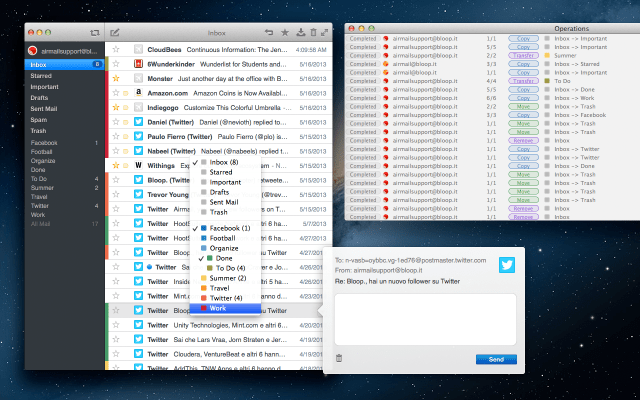Toggle star on Withings message

[x=116, y=165]
